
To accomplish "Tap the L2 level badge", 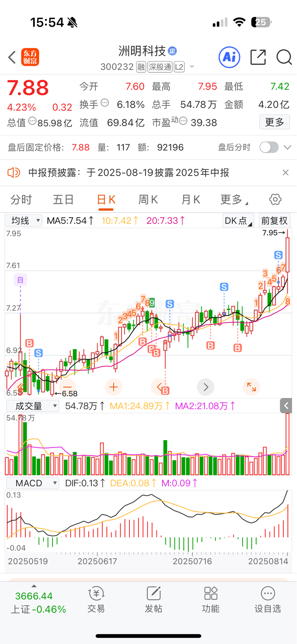I will (179, 67).
